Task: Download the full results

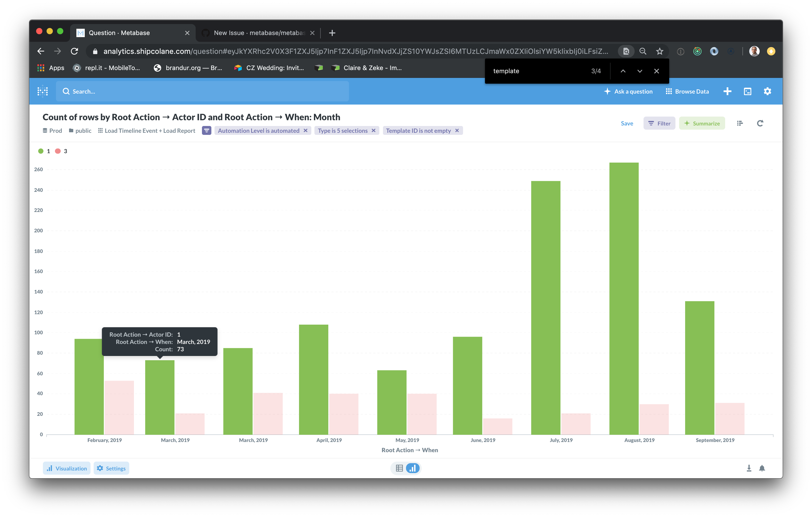Action: (749, 468)
